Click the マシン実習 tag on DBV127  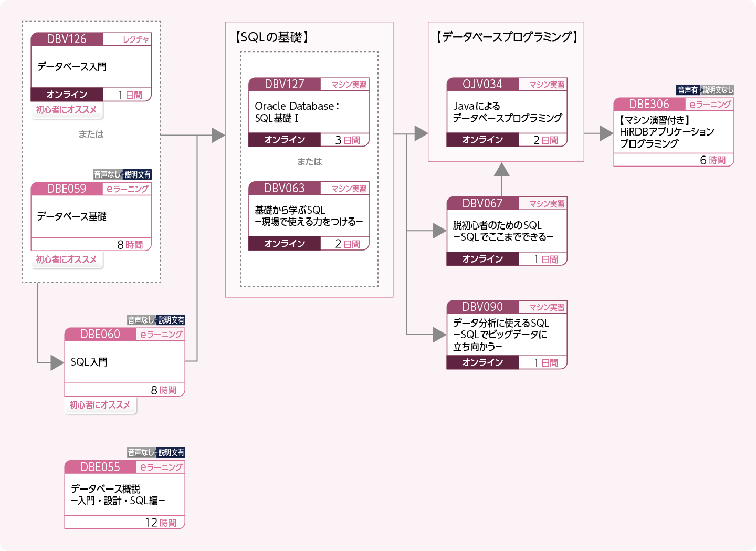[349, 85]
